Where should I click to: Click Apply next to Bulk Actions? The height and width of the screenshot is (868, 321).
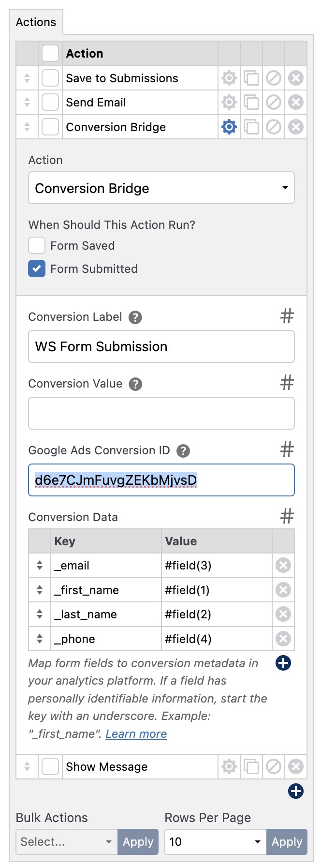coord(138,842)
